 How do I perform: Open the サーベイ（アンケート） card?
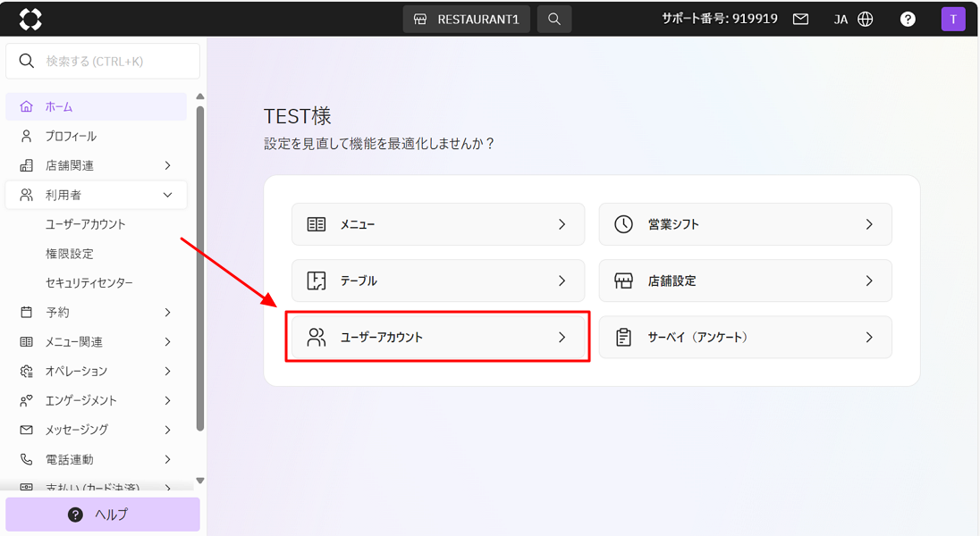pos(745,337)
